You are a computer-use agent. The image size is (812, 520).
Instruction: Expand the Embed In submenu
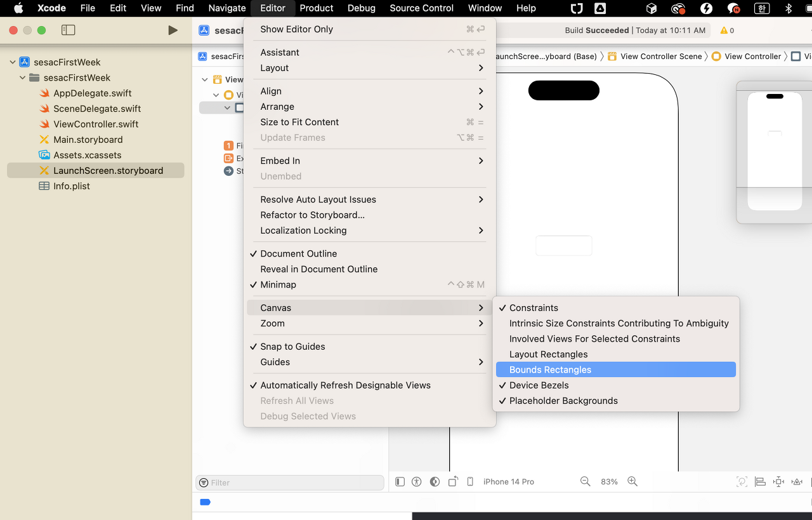point(370,161)
